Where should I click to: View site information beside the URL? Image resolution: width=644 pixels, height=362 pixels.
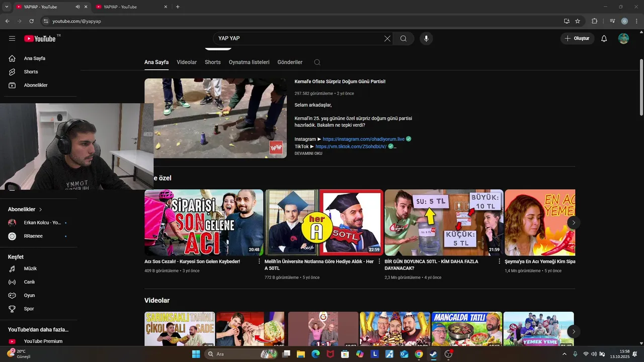46,21
